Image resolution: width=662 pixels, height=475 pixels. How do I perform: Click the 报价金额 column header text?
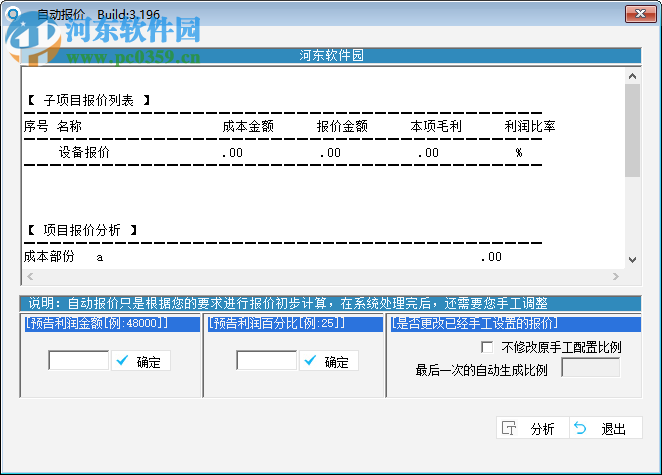point(342,126)
